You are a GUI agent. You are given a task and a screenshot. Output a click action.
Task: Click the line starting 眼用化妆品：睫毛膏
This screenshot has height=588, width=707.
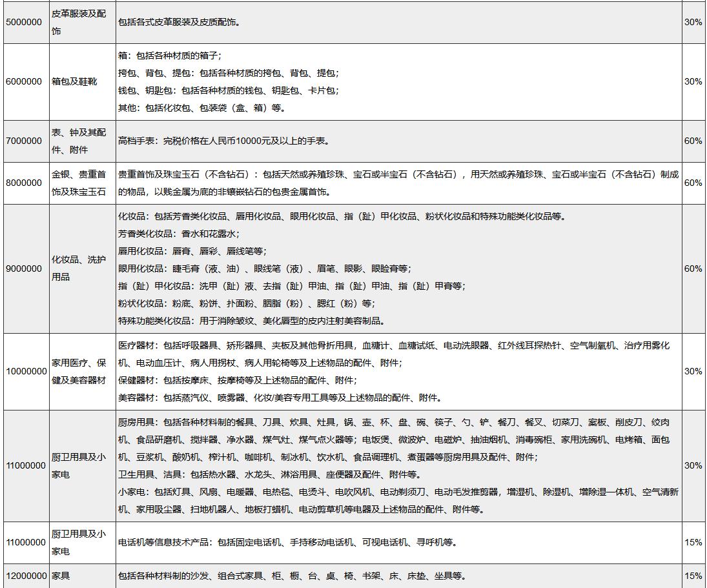pyautogui.click(x=265, y=269)
